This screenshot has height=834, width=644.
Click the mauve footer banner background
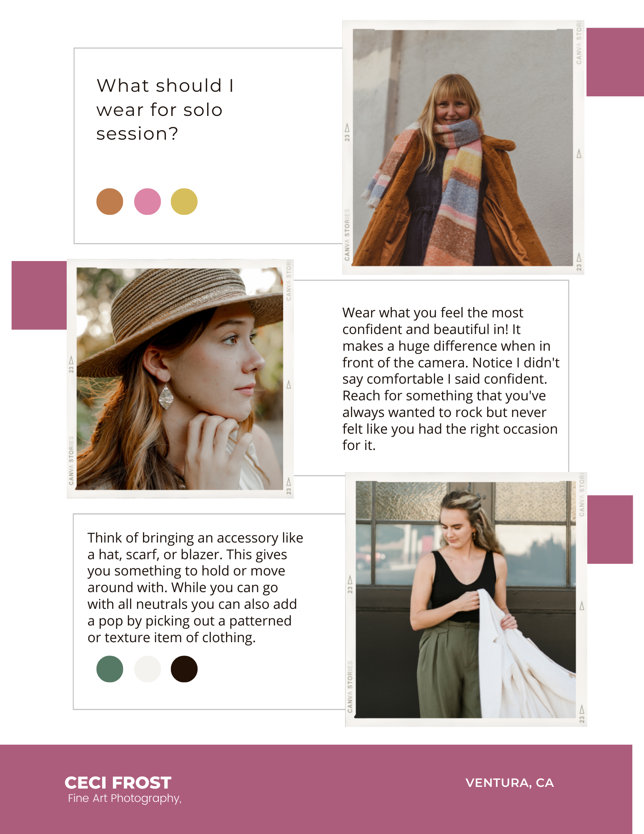click(x=316, y=789)
